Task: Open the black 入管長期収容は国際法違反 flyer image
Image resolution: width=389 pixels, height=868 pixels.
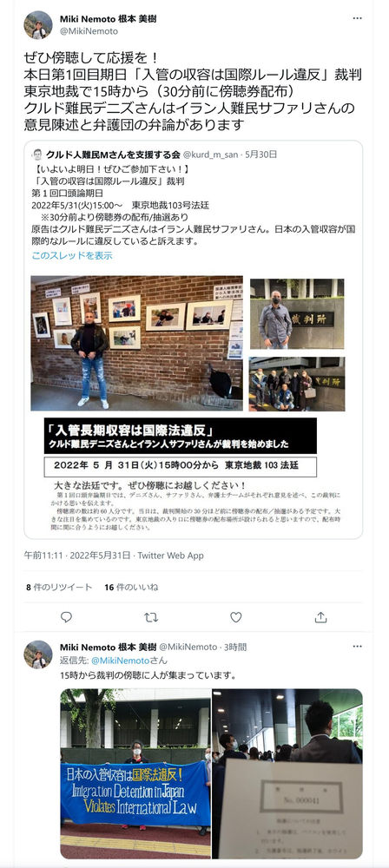Action: (181, 436)
